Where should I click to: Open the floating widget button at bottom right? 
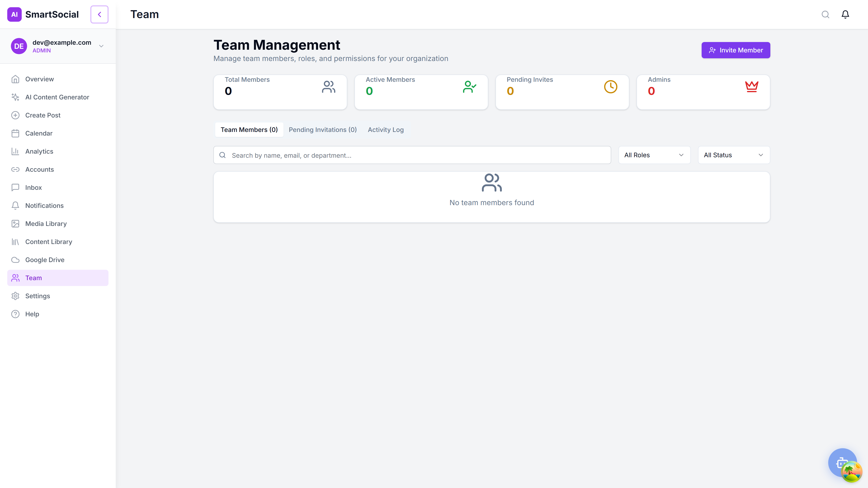842,463
